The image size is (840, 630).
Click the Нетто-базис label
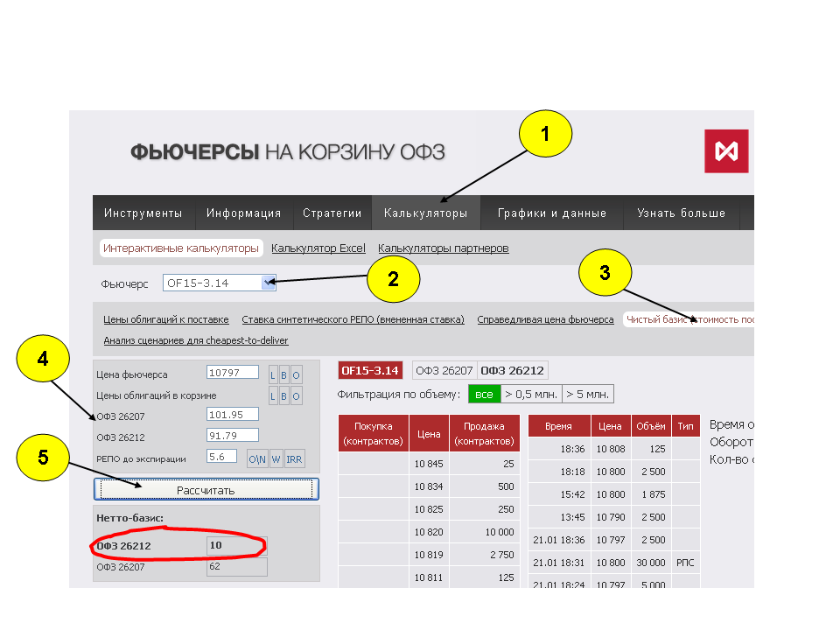click(x=130, y=518)
